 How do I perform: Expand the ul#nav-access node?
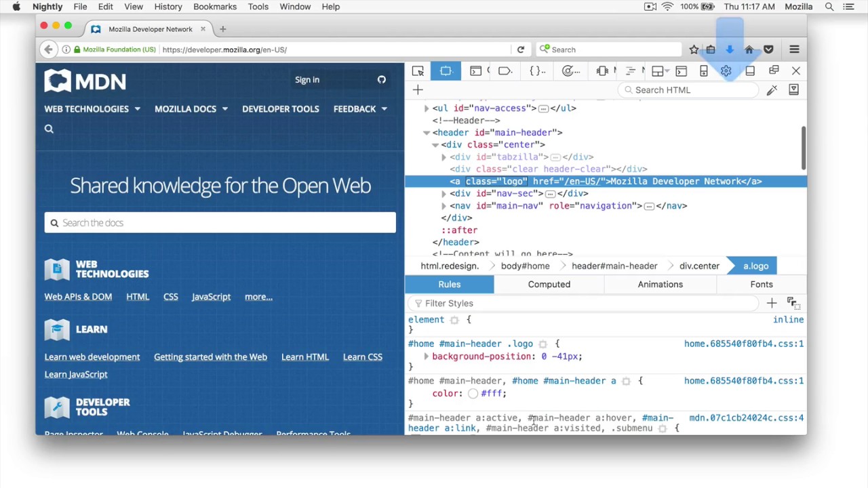pyautogui.click(x=427, y=108)
